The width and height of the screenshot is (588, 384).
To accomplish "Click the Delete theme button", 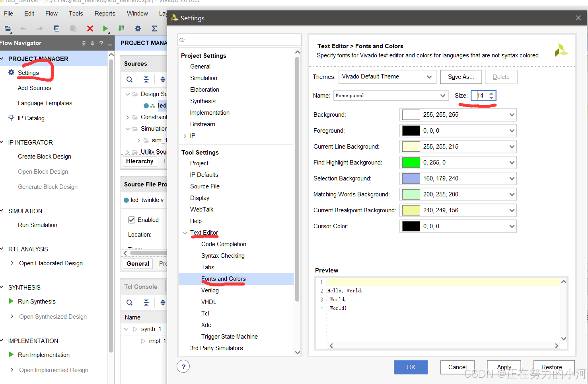I will coord(501,77).
